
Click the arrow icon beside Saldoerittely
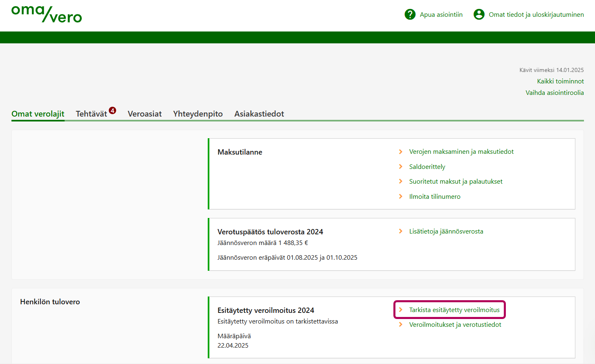(x=401, y=166)
